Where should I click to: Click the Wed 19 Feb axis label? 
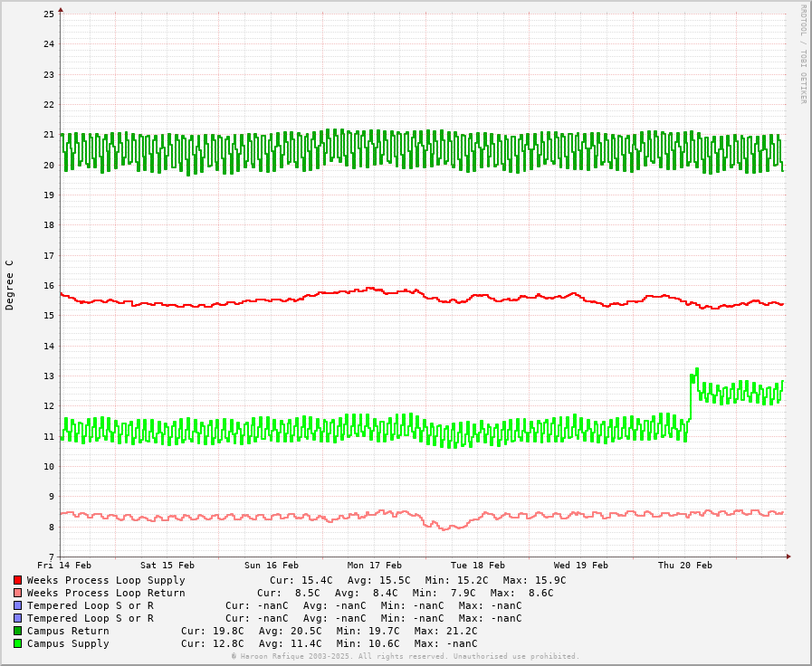tap(581, 565)
